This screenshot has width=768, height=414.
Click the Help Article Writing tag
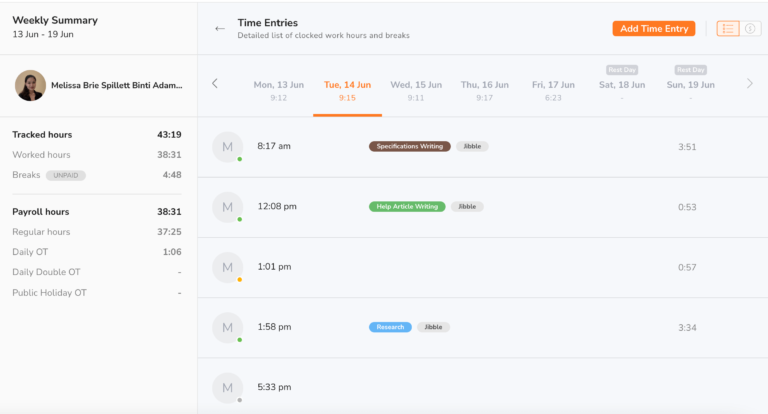pyautogui.click(x=407, y=207)
